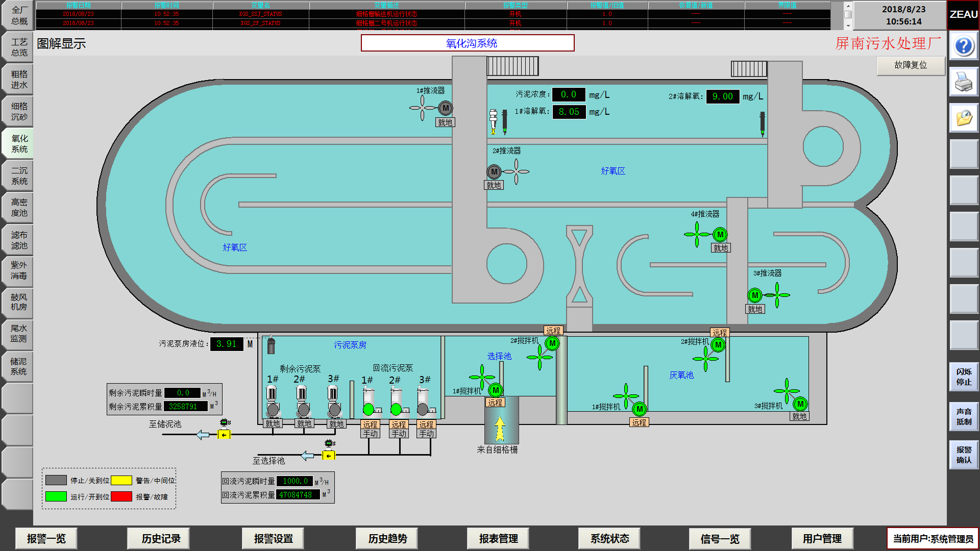Click the 4# propeller green motor icon
Screen dimensions: 980x551
(720, 235)
